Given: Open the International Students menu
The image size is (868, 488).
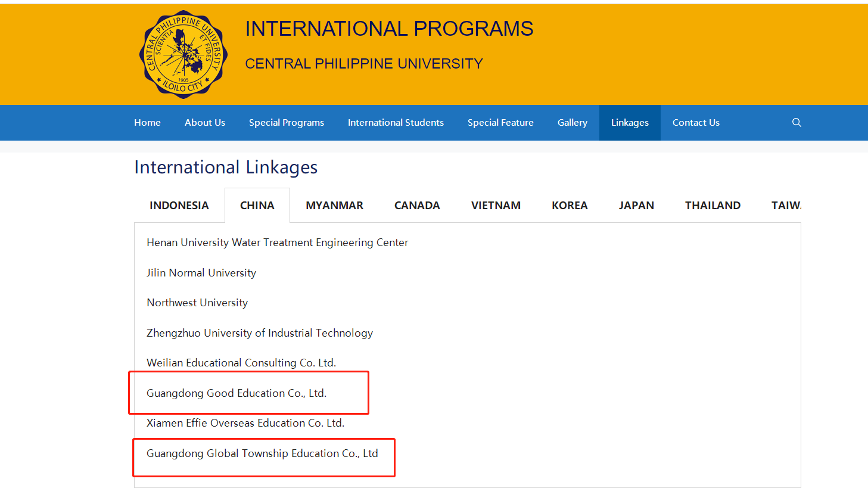Looking at the screenshot, I should tap(396, 123).
